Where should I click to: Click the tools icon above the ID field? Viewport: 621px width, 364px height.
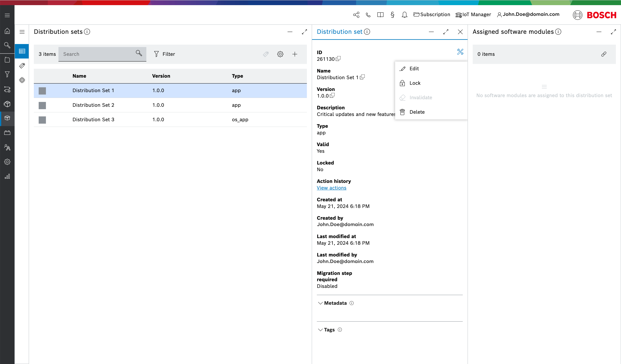tap(460, 52)
